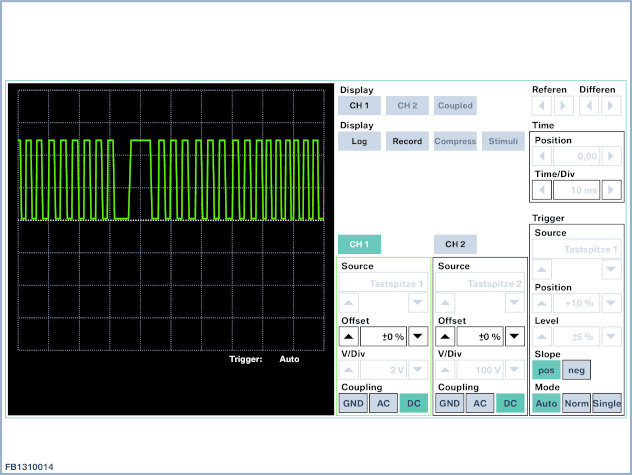Click CH 2 offset up arrow

[446, 337]
